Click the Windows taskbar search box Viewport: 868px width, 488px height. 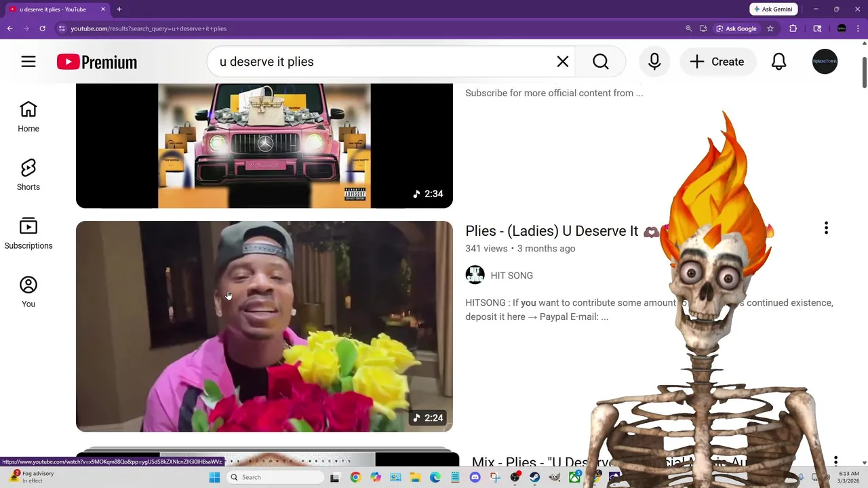(x=275, y=477)
